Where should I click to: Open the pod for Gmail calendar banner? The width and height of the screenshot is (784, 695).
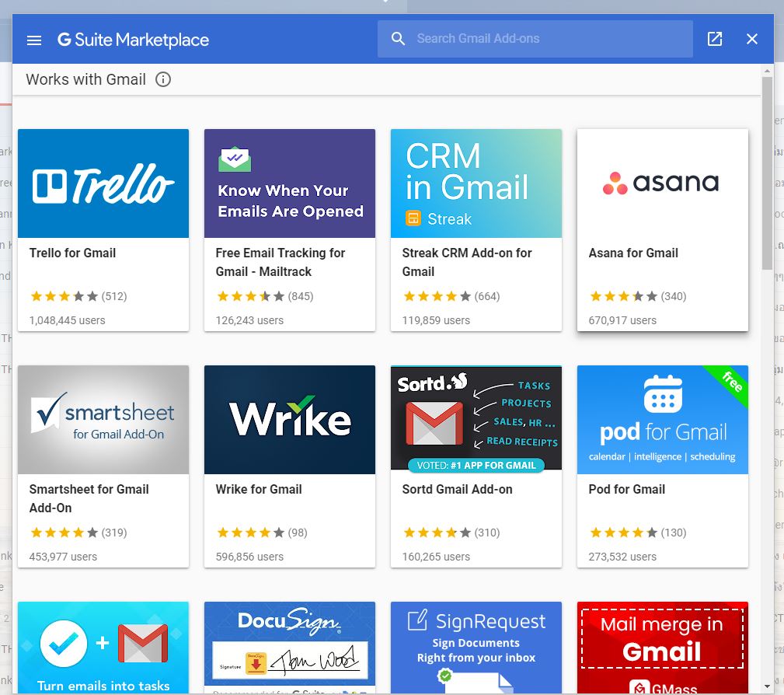(663, 419)
